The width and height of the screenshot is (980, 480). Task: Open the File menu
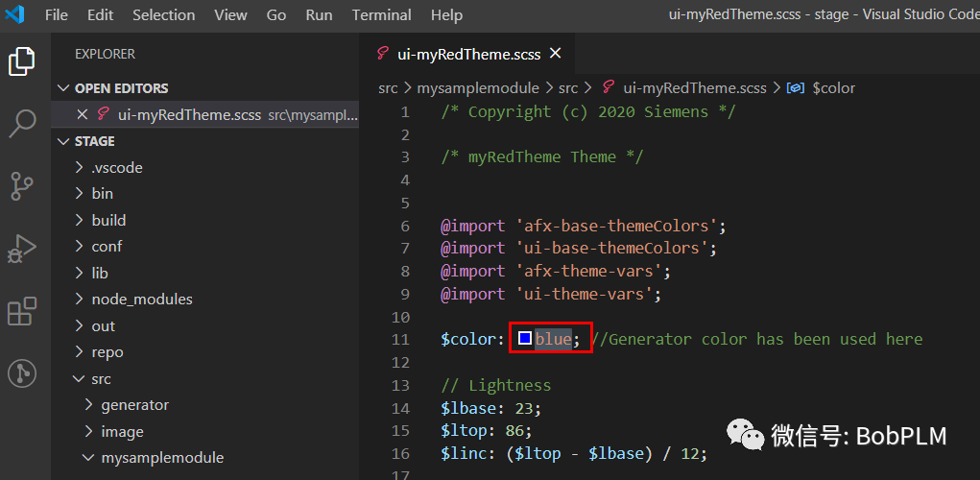tap(57, 15)
